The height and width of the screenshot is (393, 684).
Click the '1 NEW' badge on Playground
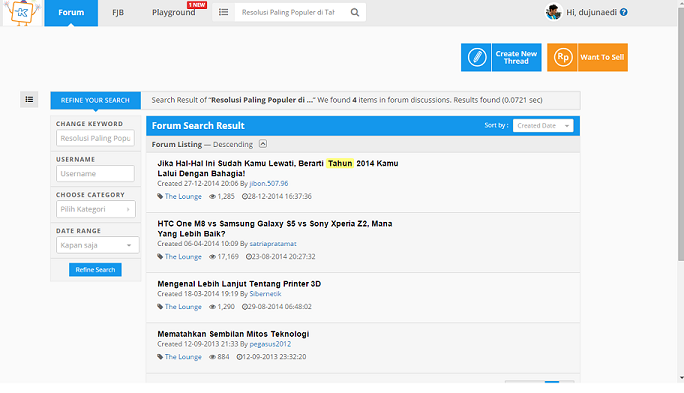(x=197, y=5)
